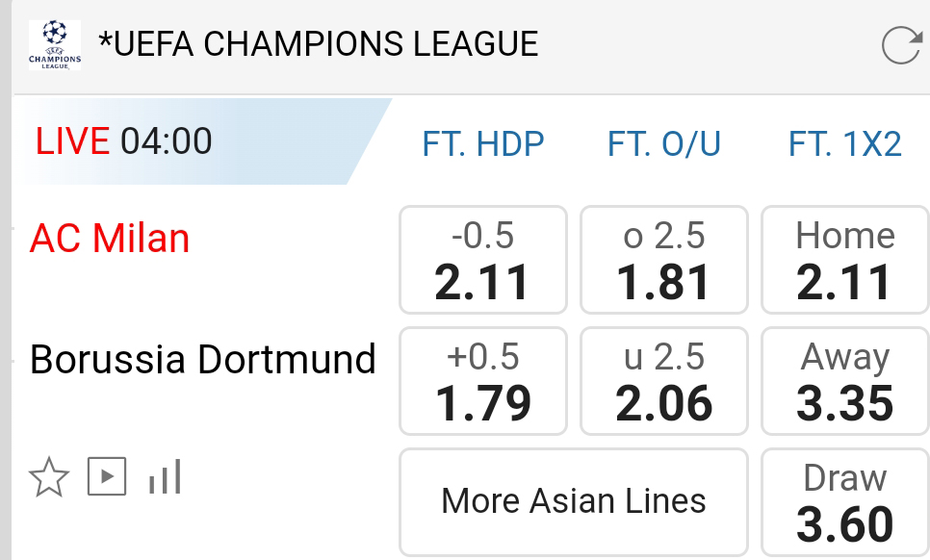Click the UEFA Champions League logo

coord(55,45)
